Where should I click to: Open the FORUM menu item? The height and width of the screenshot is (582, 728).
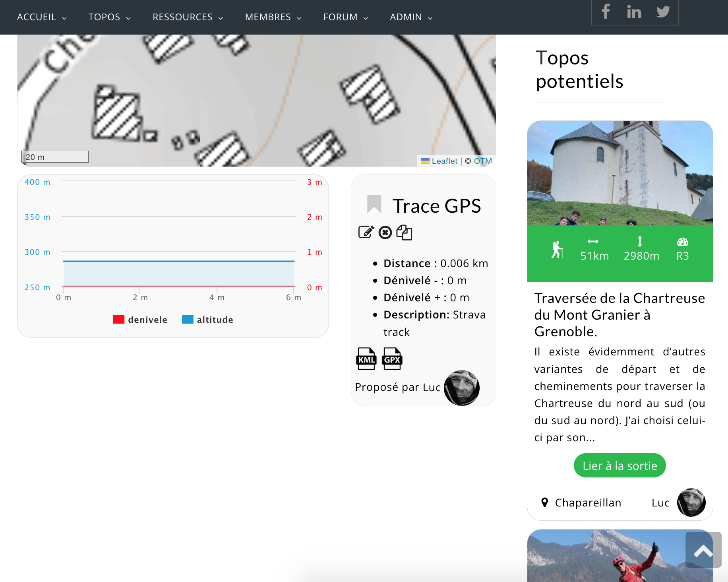(x=345, y=17)
